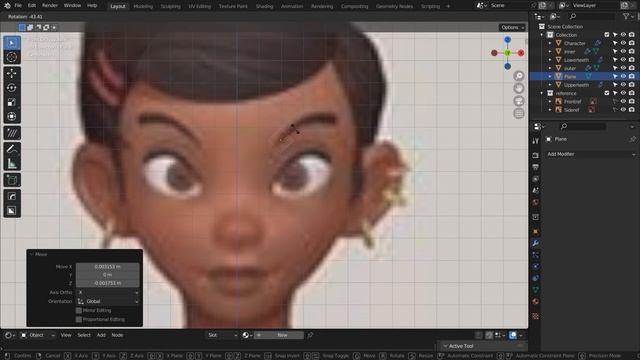
Task: Open the Add Modifier dropdown
Action: click(591, 154)
